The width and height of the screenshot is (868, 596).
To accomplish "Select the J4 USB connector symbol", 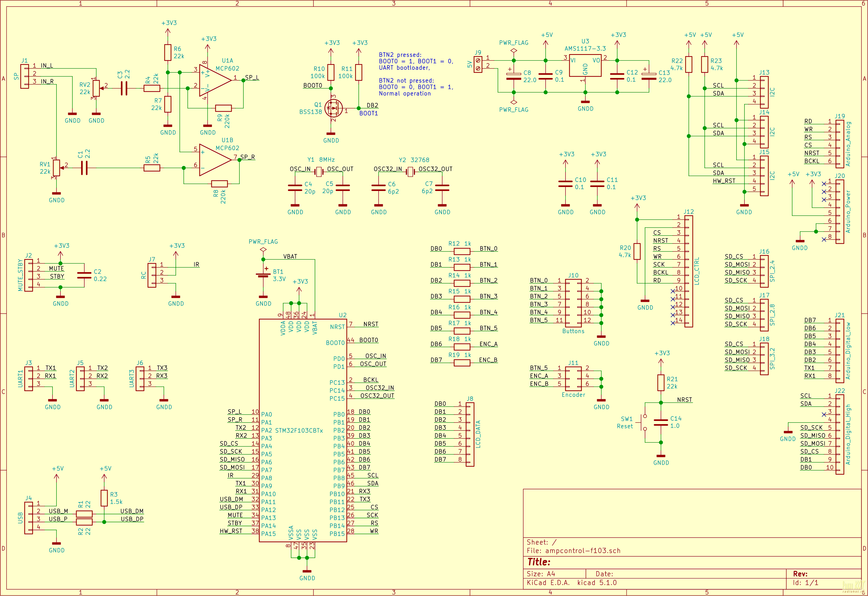I will tap(28, 518).
